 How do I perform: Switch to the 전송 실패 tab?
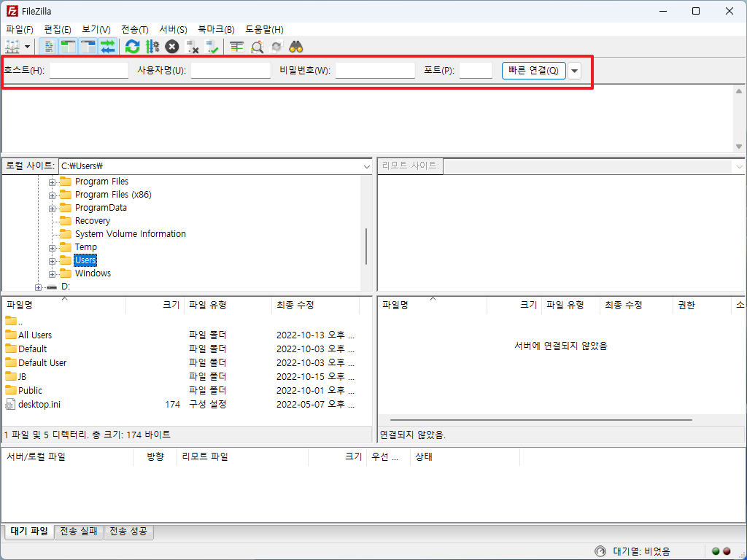pyautogui.click(x=79, y=532)
